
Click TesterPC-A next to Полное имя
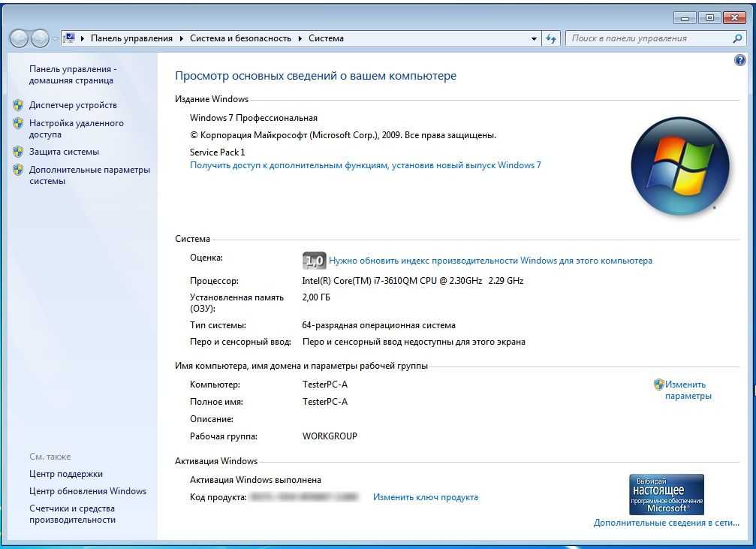point(325,401)
